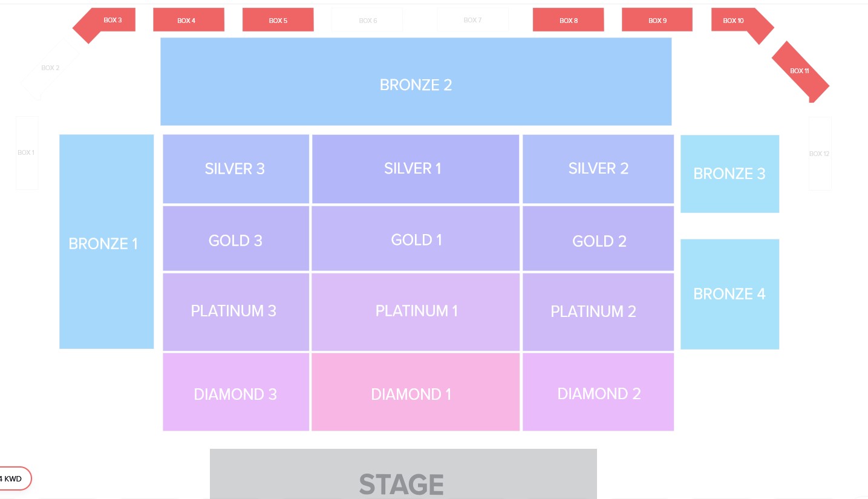The width and height of the screenshot is (868, 499).
Task: Select the SILVER 2 seating section
Action: pyautogui.click(x=598, y=168)
